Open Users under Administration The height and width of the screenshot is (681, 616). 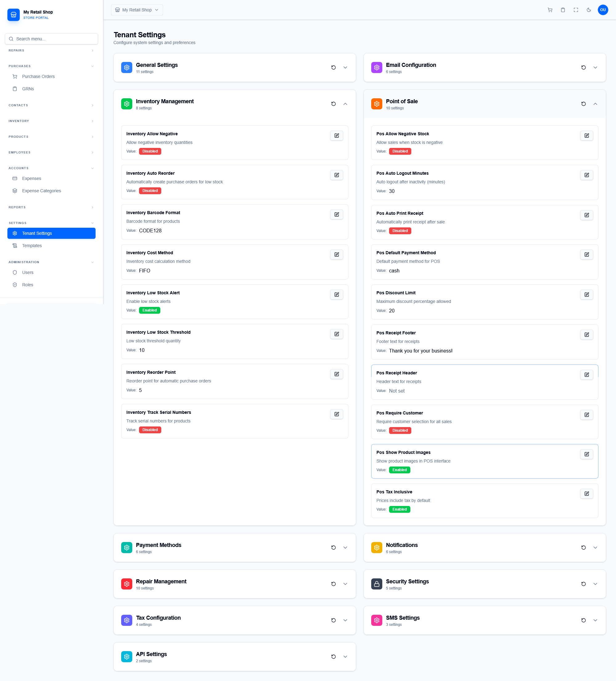point(51,273)
